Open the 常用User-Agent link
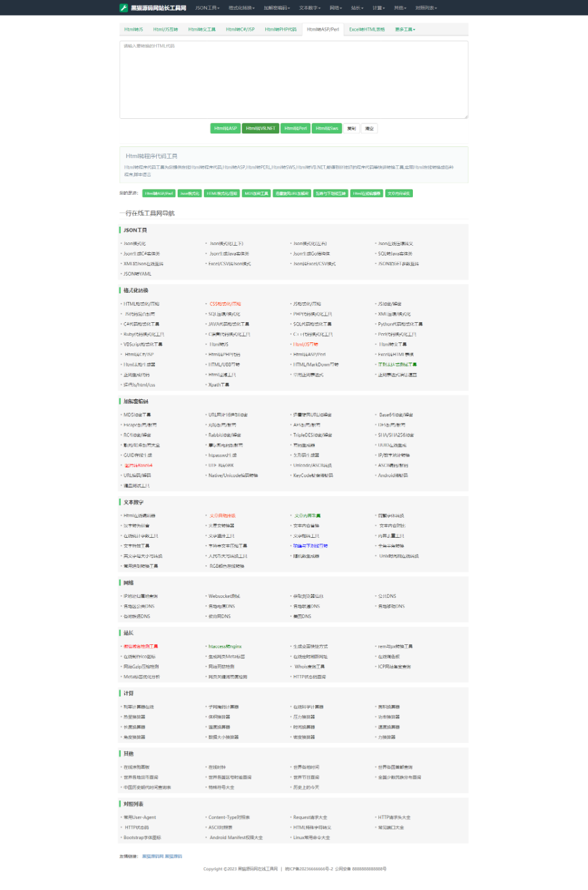The image size is (588, 890). point(140,817)
